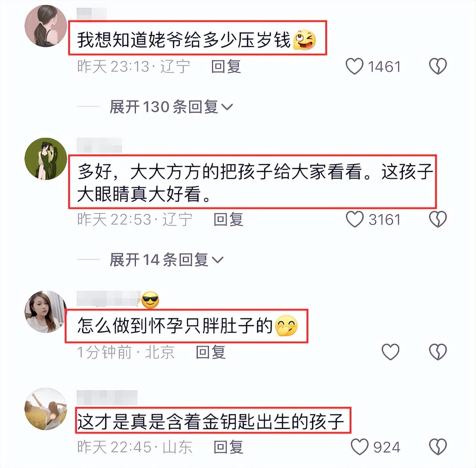
Task: Like the 怀孕只胖肚子 comment from 北京
Action: click(391, 352)
